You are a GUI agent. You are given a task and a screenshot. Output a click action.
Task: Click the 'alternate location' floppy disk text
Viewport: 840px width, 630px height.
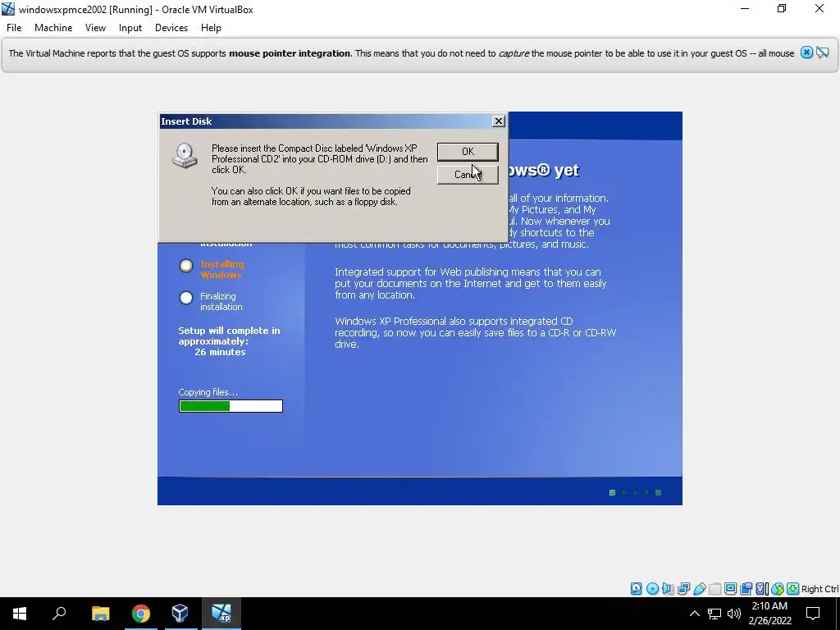311,197
